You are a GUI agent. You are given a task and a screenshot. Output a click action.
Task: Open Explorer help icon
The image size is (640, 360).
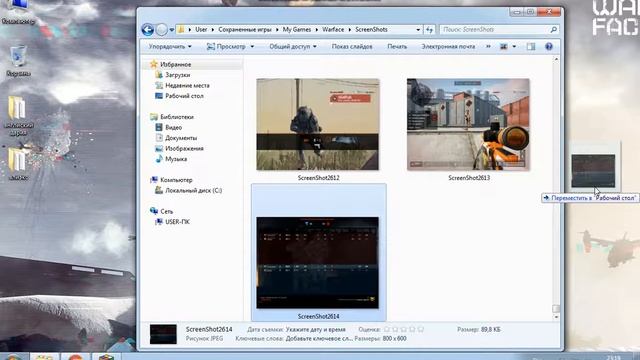point(549,47)
